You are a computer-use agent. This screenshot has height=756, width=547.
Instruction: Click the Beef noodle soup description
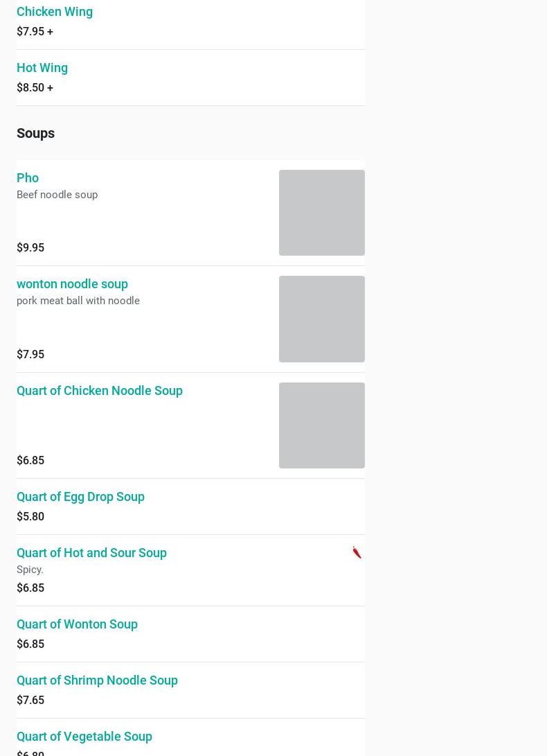(57, 195)
